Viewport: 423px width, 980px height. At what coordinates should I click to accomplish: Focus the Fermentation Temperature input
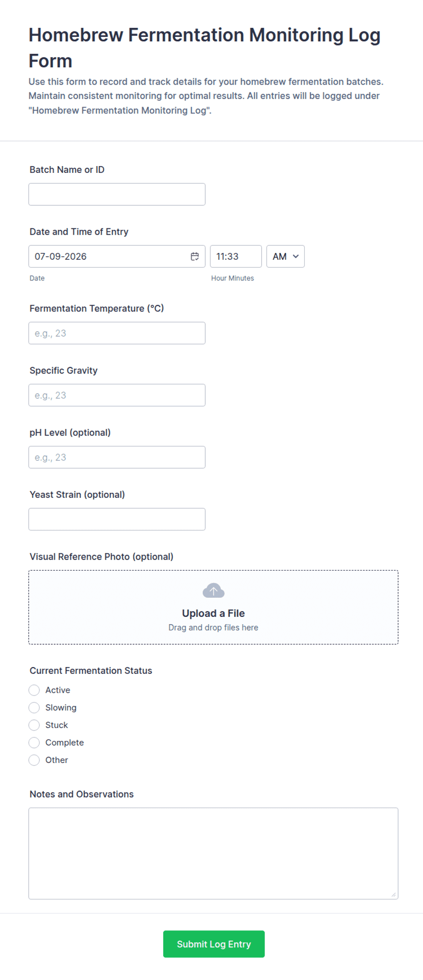[117, 333]
